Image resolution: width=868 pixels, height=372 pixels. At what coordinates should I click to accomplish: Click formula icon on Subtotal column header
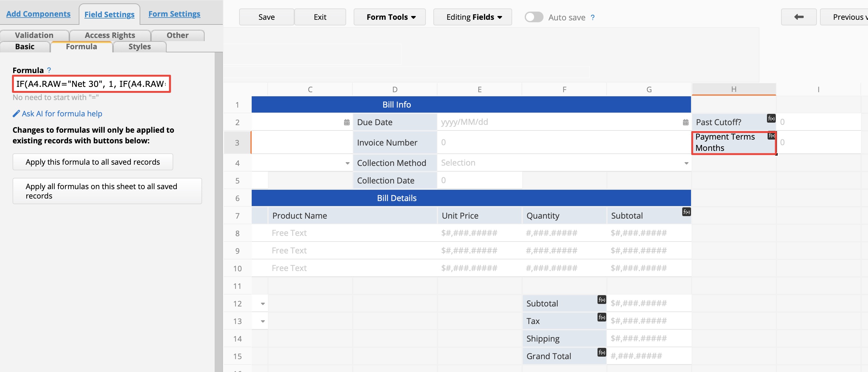[686, 212]
